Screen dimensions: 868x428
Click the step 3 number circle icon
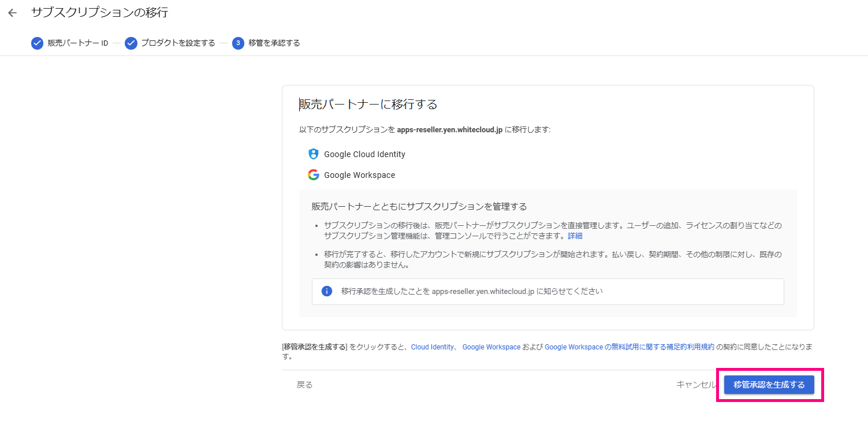pos(238,43)
